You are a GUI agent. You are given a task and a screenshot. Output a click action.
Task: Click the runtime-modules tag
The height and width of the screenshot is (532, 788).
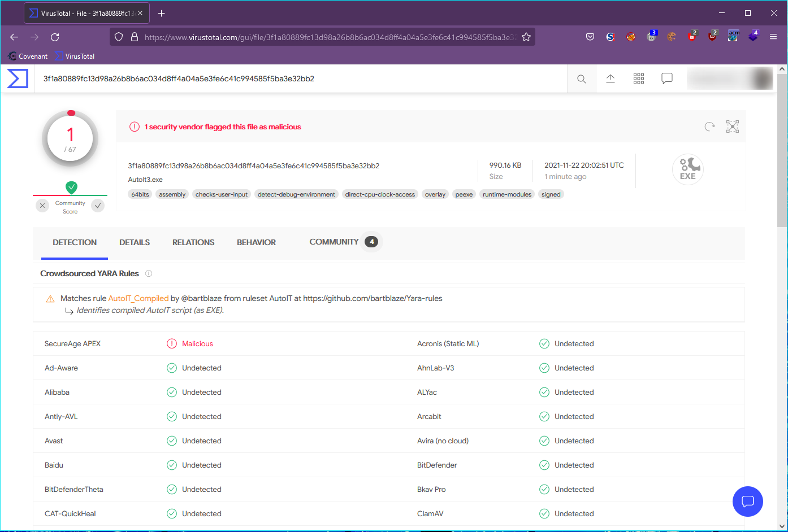[507, 194]
